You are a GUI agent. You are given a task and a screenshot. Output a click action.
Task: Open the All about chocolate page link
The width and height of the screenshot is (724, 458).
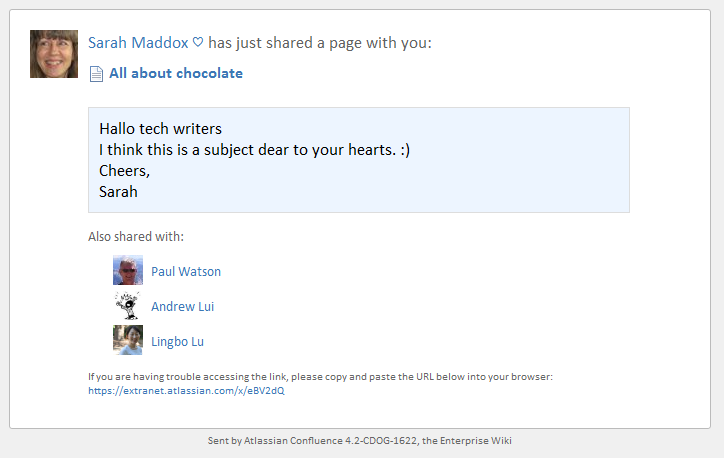click(176, 73)
